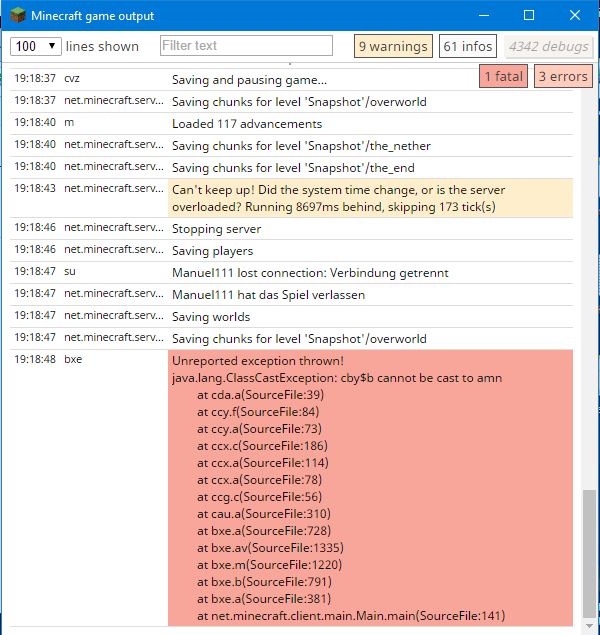
Task: Maximize the game output window
Action: (x=529, y=16)
